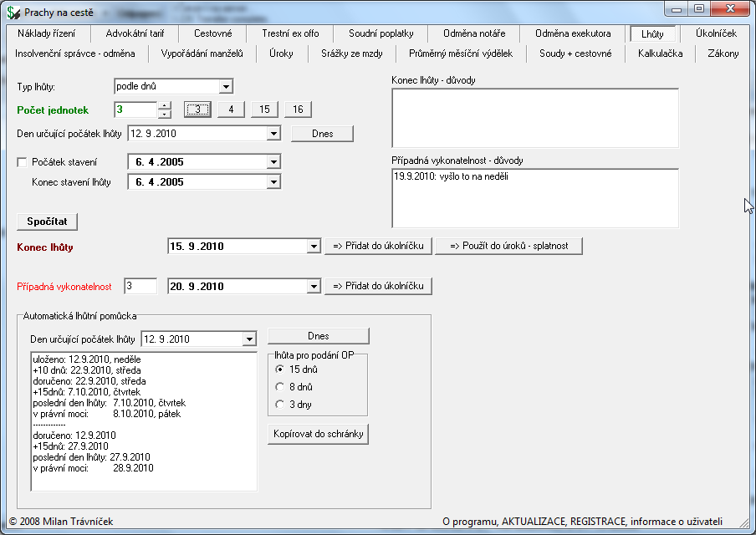Open the Náklady řízení tab
Screen dimensions: 756x535
46,33
